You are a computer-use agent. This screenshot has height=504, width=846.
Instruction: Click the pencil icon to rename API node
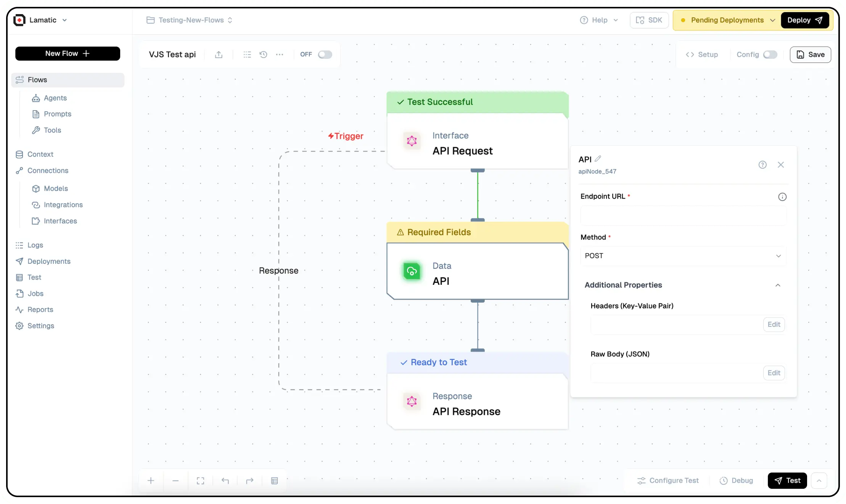coord(598,159)
